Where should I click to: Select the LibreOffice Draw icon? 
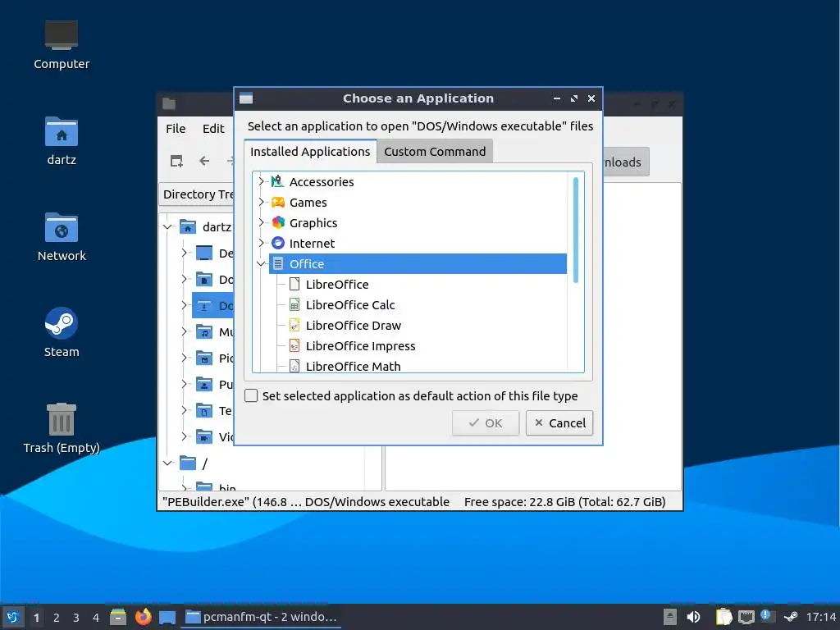294,325
